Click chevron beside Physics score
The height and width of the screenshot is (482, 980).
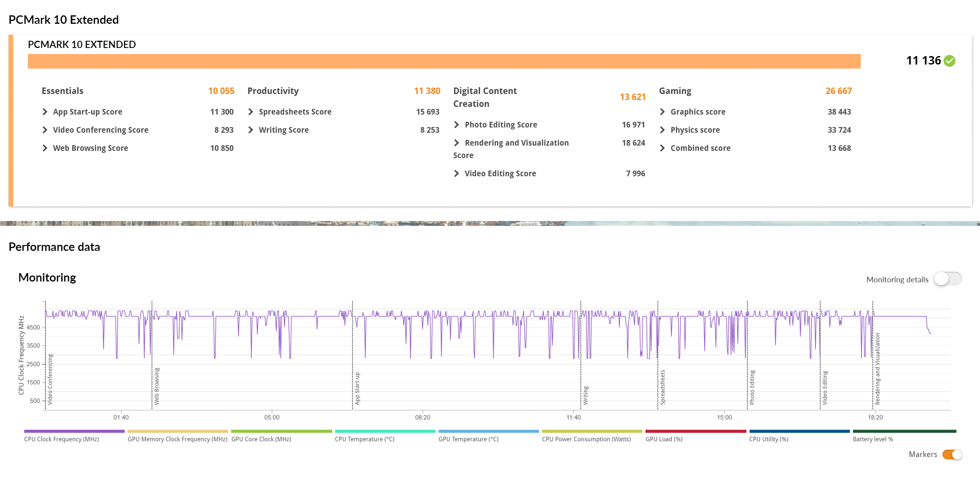pos(662,130)
